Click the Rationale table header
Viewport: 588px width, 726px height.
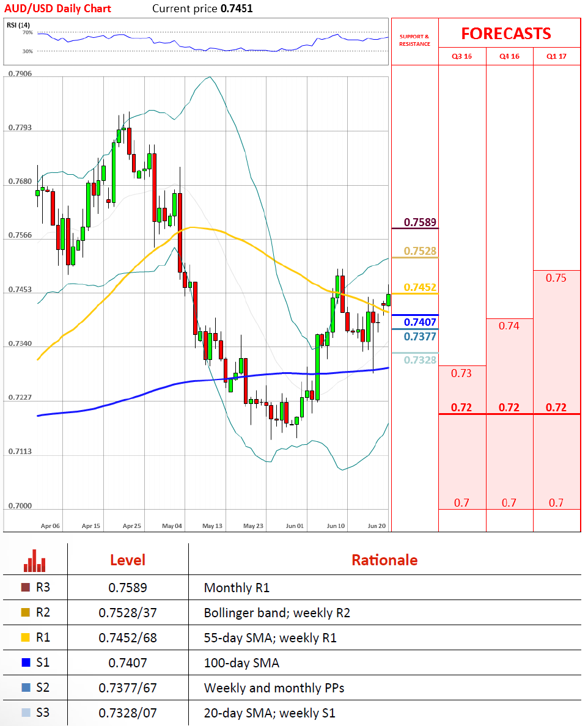pos(384,560)
